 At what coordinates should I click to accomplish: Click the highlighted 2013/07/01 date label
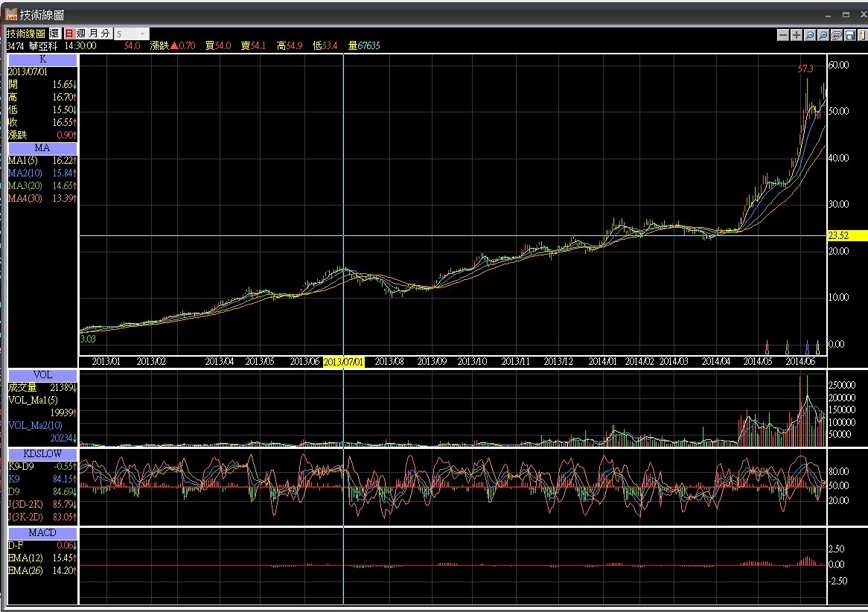click(x=344, y=361)
